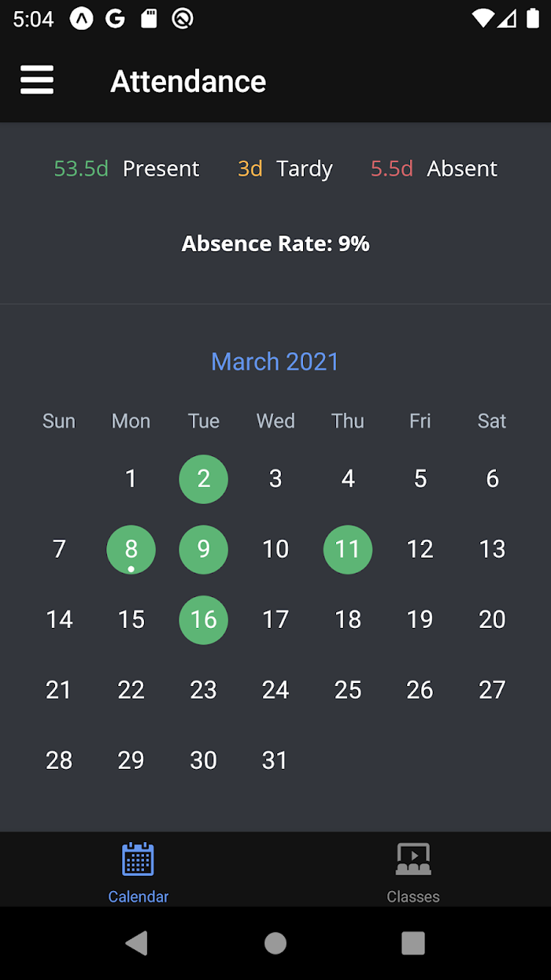Open the hamburger navigation menu
Screen dimensions: 551x980
coord(37,80)
